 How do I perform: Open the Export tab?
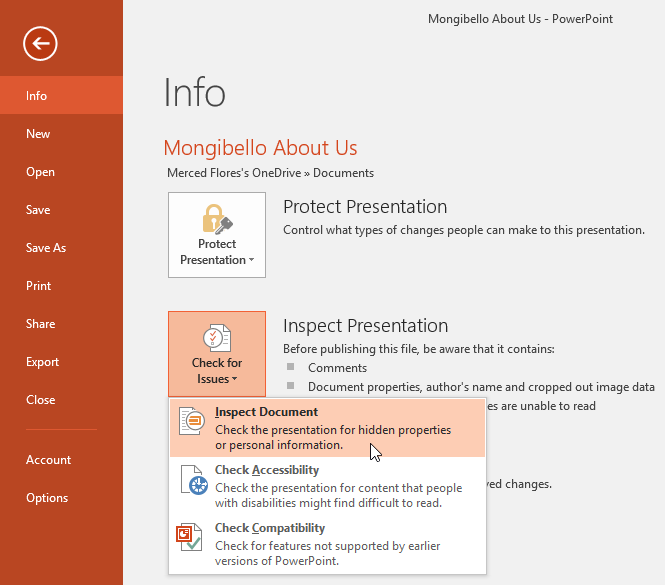click(x=42, y=362)
